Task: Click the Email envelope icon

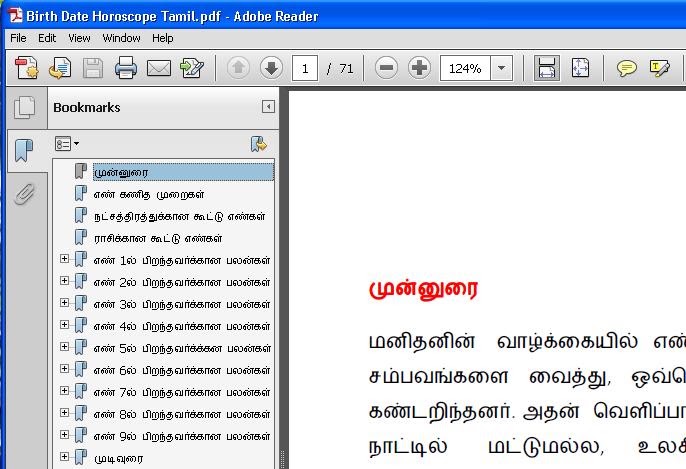Action: 158,68
